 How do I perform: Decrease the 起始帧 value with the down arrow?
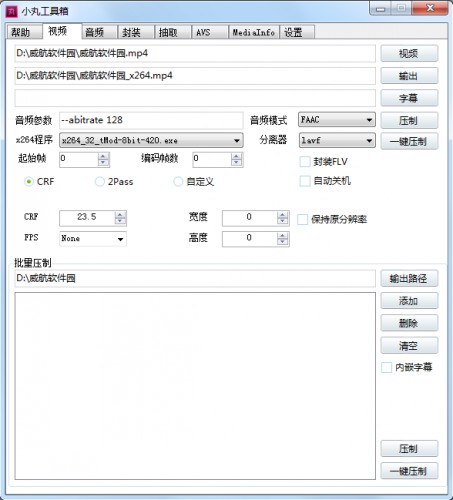tap(103, 163)
